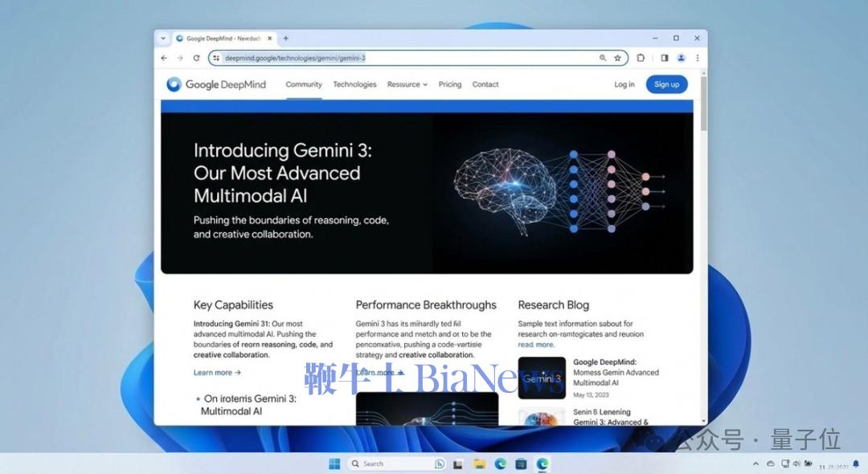
Task: Reload the page with the refresh icon
Action: 196,58
